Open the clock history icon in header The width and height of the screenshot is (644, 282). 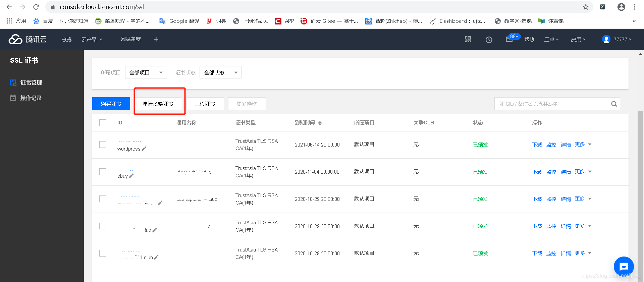coord(489,40)
